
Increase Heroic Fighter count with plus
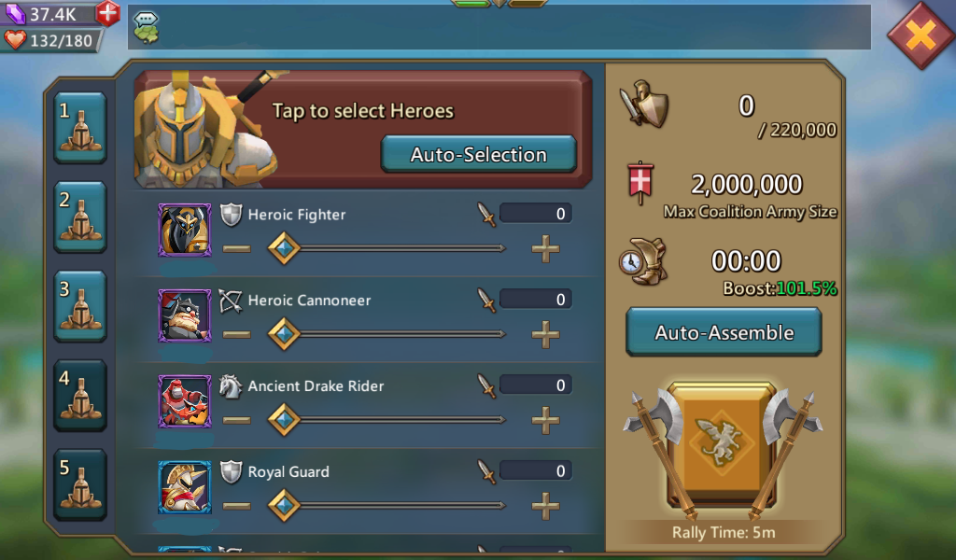pos(545,248)
